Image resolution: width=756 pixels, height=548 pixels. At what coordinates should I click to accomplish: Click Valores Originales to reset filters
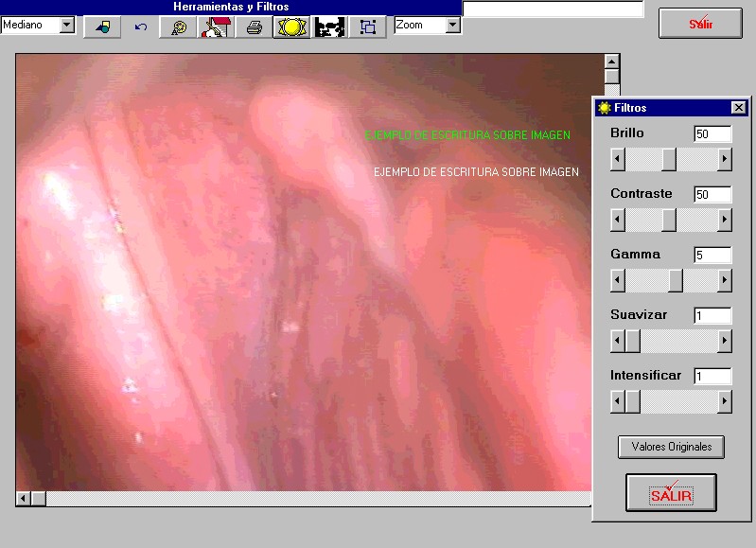tap(671, 447)
